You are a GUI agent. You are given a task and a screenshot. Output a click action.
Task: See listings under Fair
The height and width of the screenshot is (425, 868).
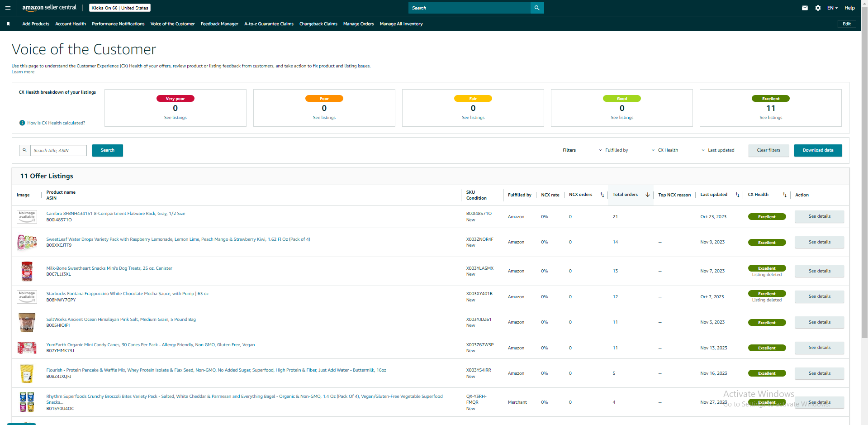[473, 118]
